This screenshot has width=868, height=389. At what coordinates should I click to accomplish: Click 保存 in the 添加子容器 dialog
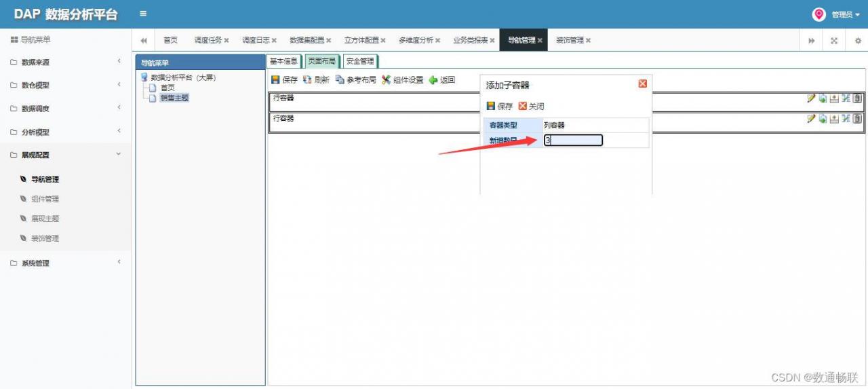(x=500, y=106)
